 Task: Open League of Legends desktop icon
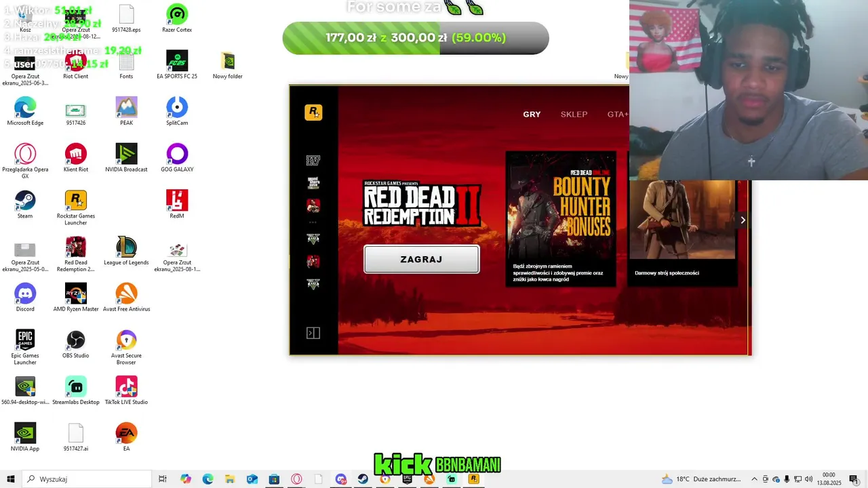click(x=126, y=251)
